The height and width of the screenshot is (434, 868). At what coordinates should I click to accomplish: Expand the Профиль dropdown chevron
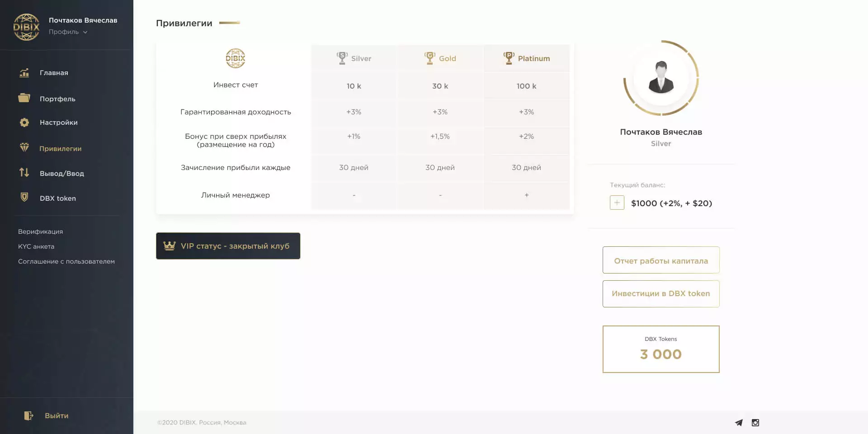[85, 32]
